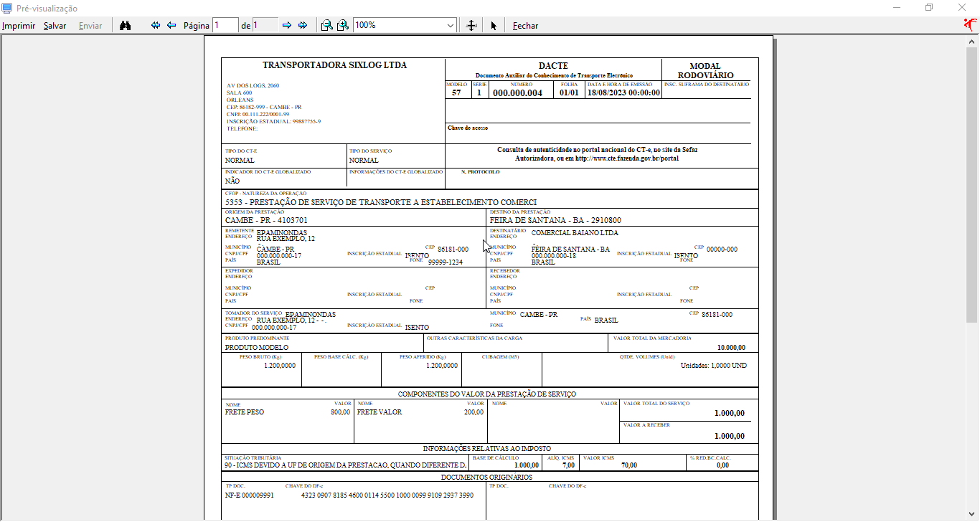
Task: Click ICMS value '70,00'
Action: click(x=629, y=465)
